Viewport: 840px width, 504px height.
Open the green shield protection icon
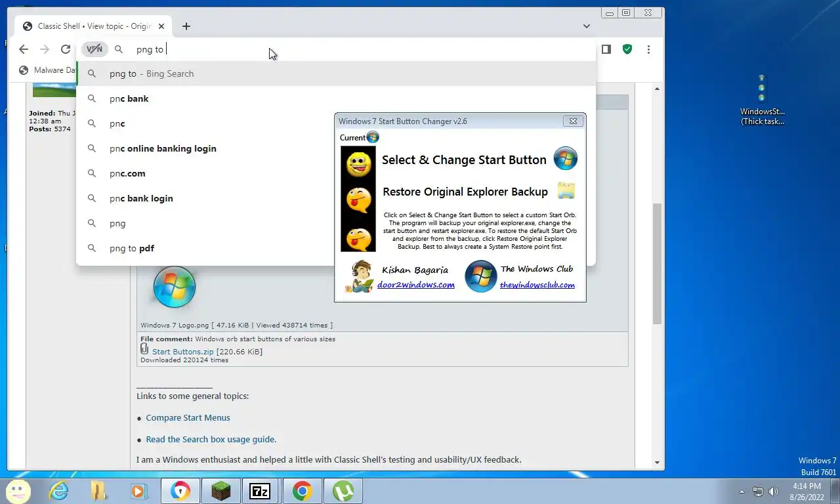tap(627, 49)
